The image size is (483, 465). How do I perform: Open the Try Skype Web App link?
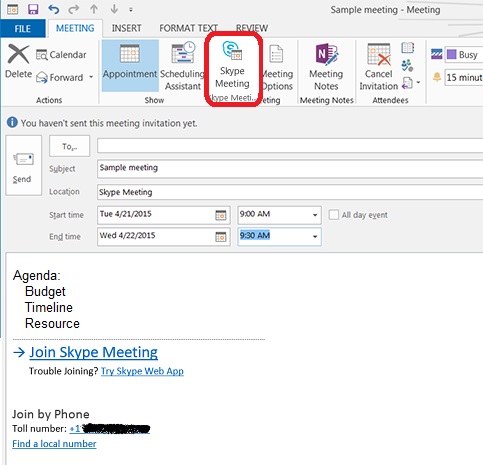pyautogui.click(x=142, y=371)
